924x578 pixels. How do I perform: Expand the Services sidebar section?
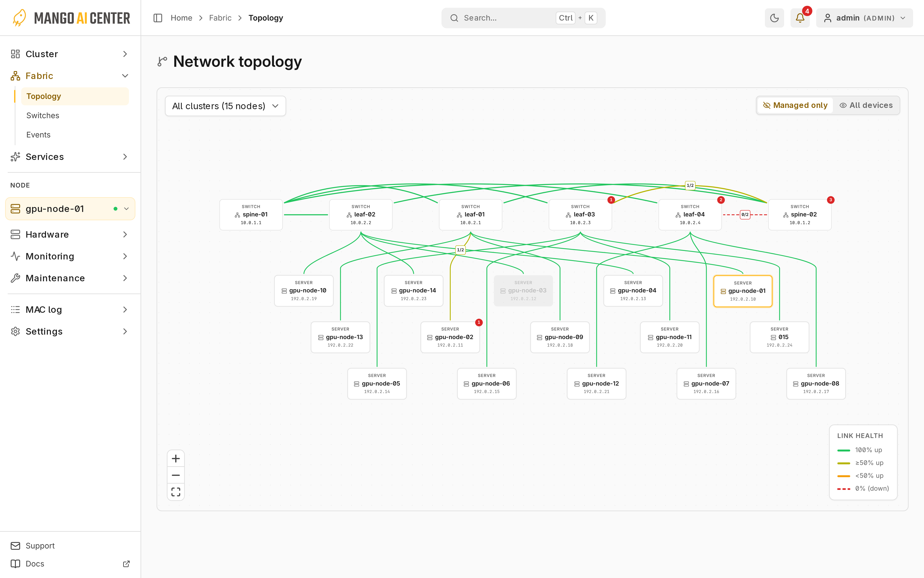pos(70,157)
